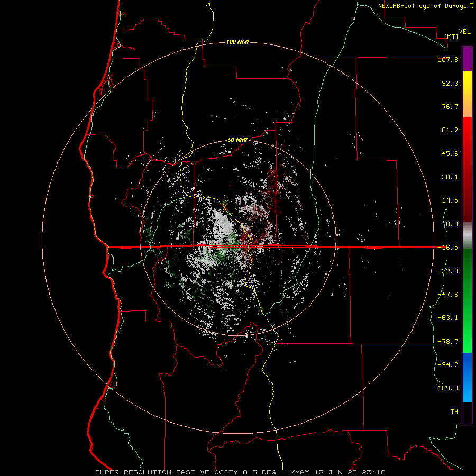Click the -0.9 velocity scale value
This screenshot has width=476, height=476.
450,224
